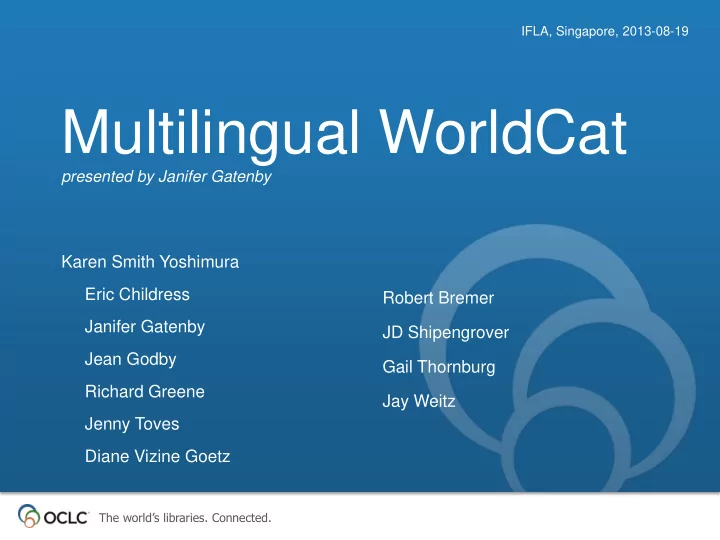Image resolution: width=720 pixels, height=540 pixels.
Task: Select the name JD Shipengrover
Action: click(x=446, y=332)
